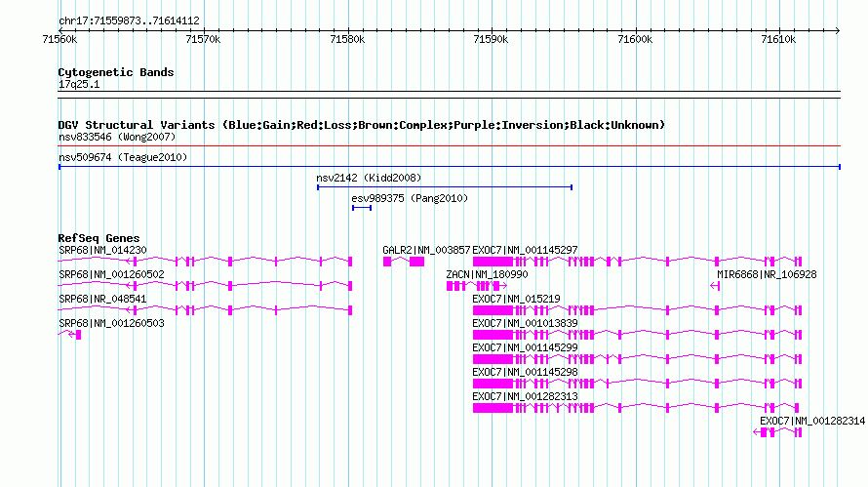
Task: Click the 71590k ruler tick label
Action: pos(491,39)
